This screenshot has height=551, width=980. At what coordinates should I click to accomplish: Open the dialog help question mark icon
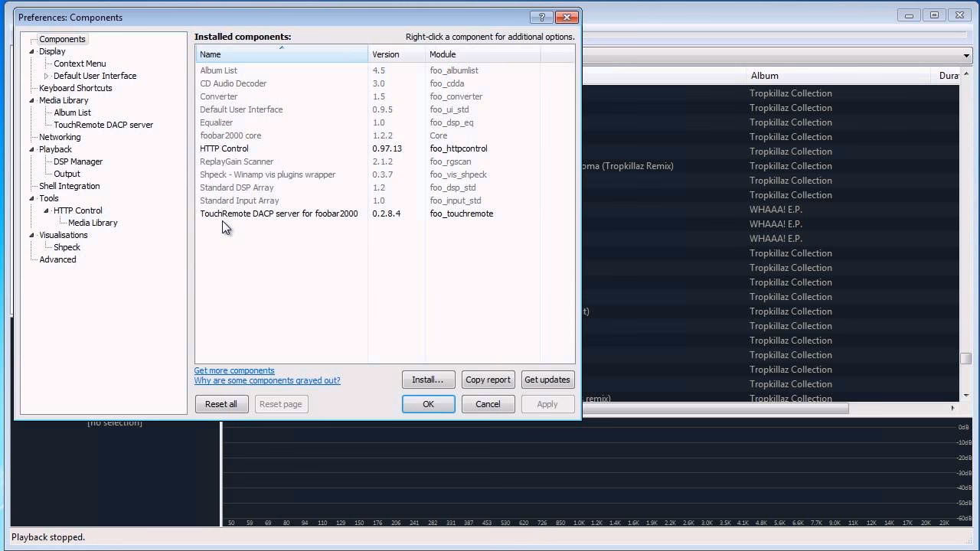point(541,17)
